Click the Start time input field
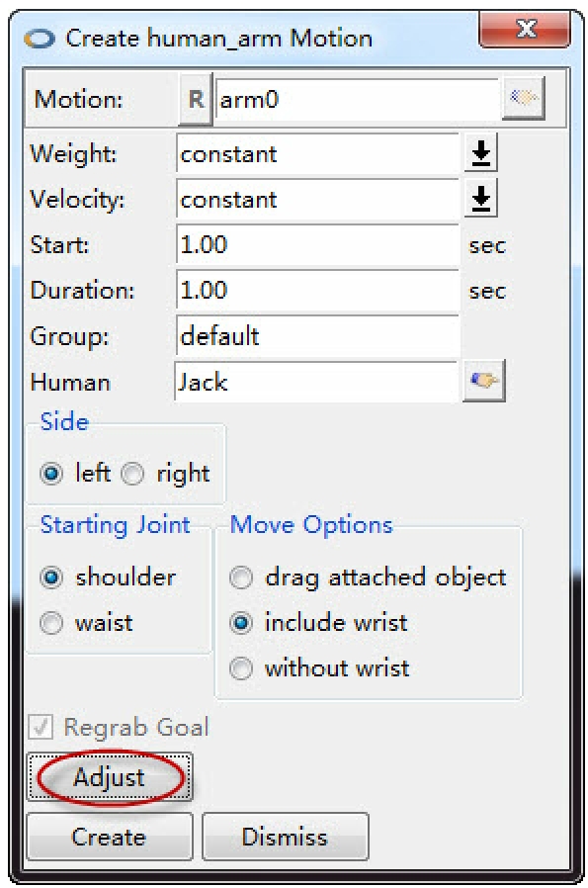Viewport: 588px width, 888px height. (317, 244)
